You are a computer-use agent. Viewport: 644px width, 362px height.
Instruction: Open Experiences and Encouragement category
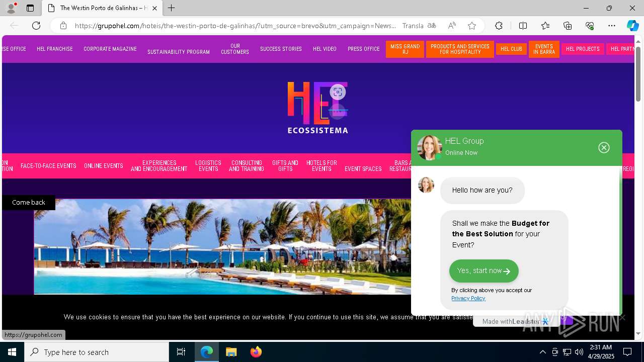(x=159, y=166)
